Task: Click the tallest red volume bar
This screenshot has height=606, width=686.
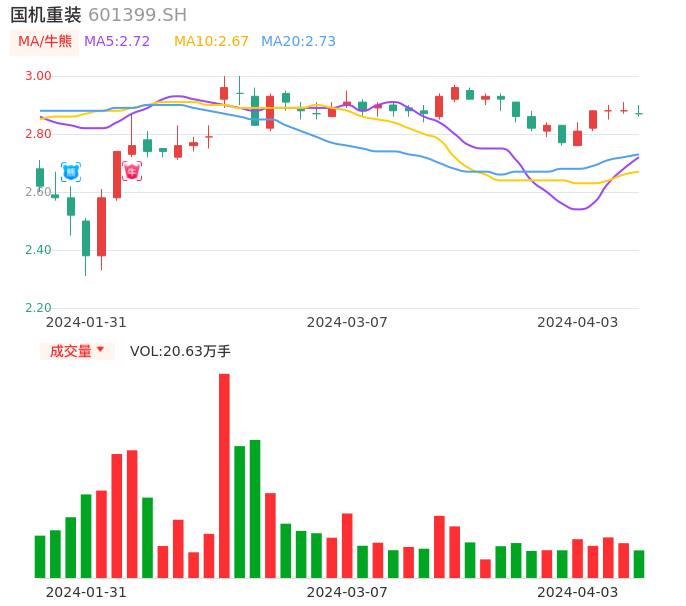Action: pos(224,475)
